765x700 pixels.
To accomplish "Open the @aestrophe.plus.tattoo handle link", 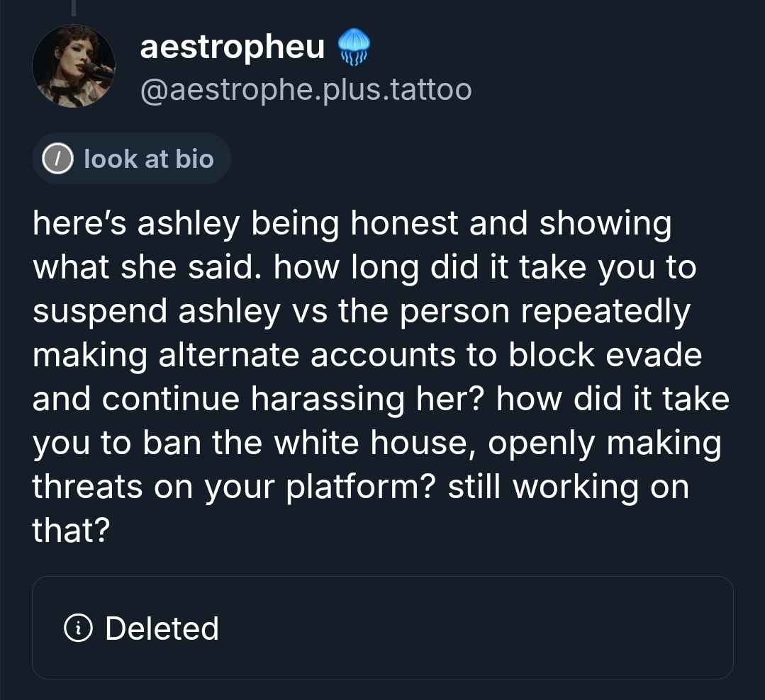I will tap(306, 90).
